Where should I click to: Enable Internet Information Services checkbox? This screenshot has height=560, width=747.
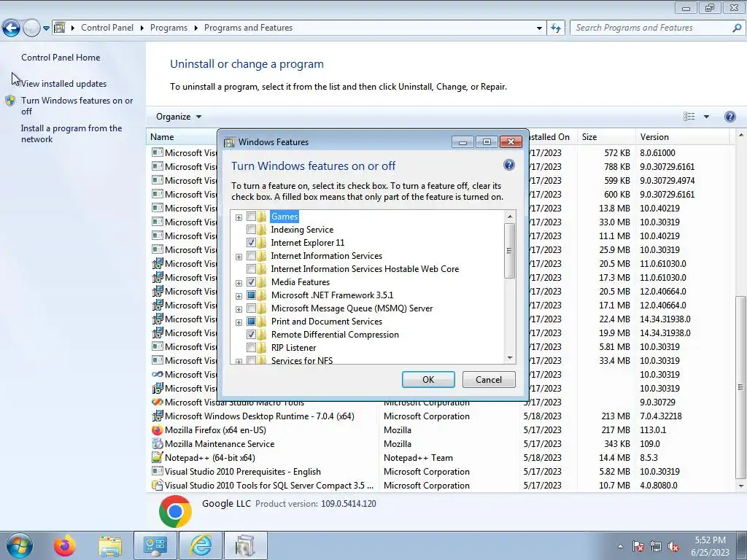251,256
